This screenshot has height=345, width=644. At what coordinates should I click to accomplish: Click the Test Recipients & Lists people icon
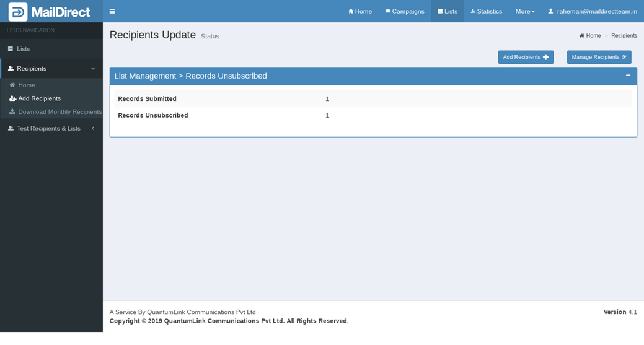point(11,128)
